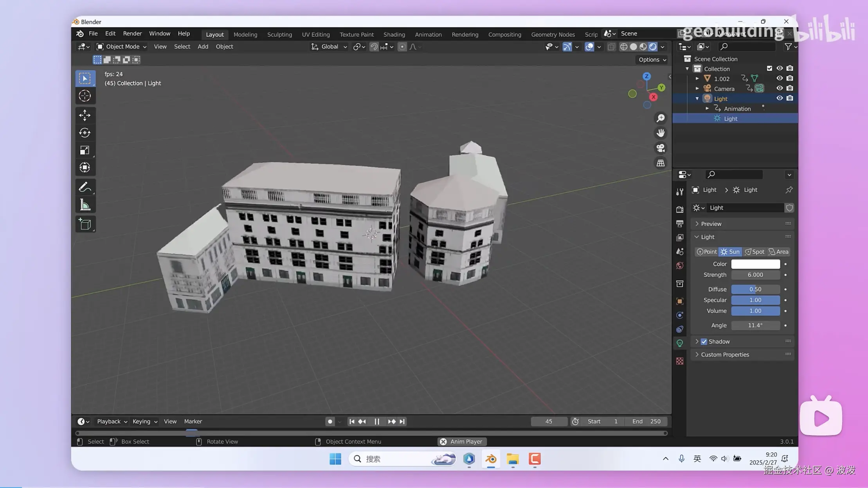Image resolution: width=868 pixels, height=488 pixels.
Task: Switch to orthographic grid view icon
Action: coord(661,163)
